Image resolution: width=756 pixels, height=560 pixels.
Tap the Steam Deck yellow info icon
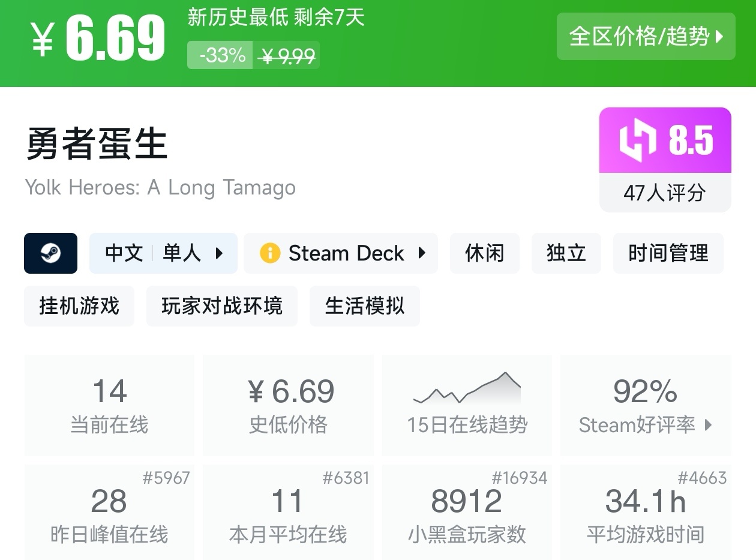tap(269, 253)
